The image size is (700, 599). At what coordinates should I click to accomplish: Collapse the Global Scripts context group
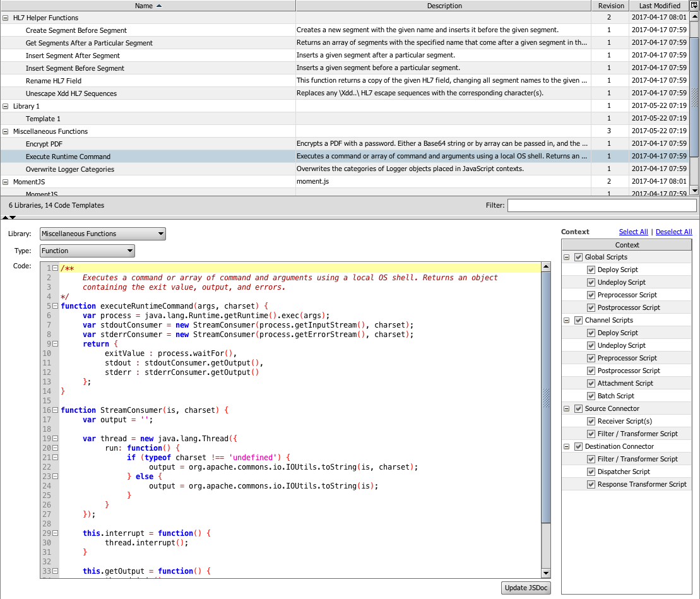(x=567, y=258)
